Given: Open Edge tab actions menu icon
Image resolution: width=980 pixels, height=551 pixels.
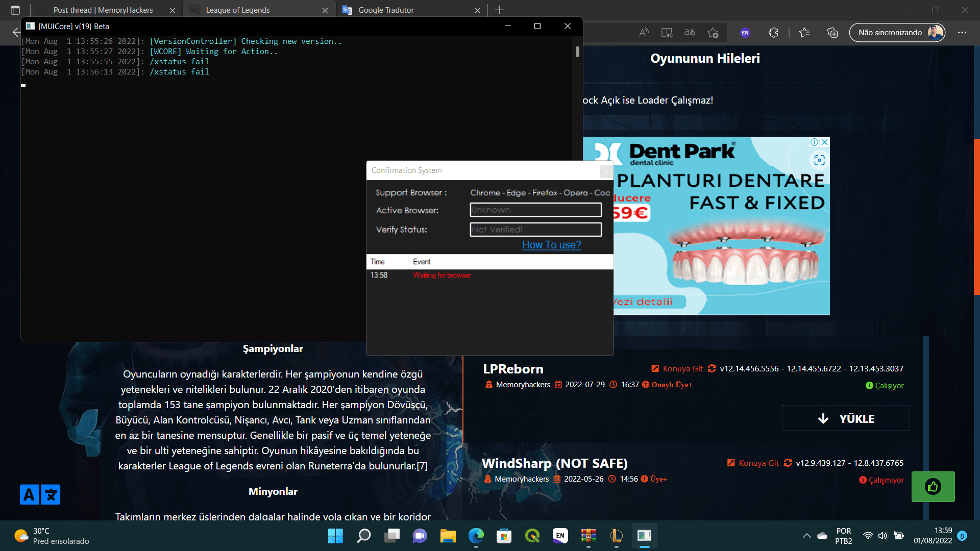Looking at the screenshot, I should [15, 10].
